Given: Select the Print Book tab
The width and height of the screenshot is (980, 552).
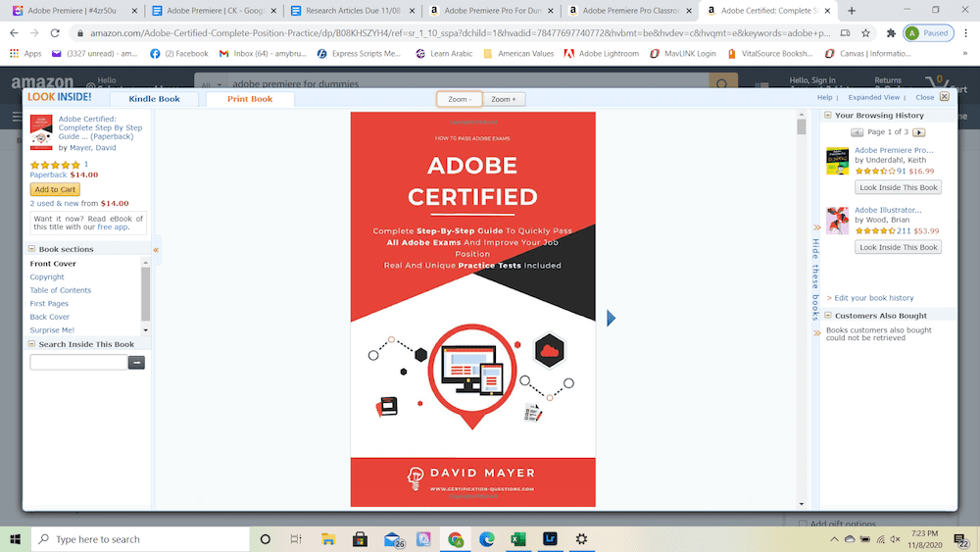Looking at the screenshot, I should (250, 99).
